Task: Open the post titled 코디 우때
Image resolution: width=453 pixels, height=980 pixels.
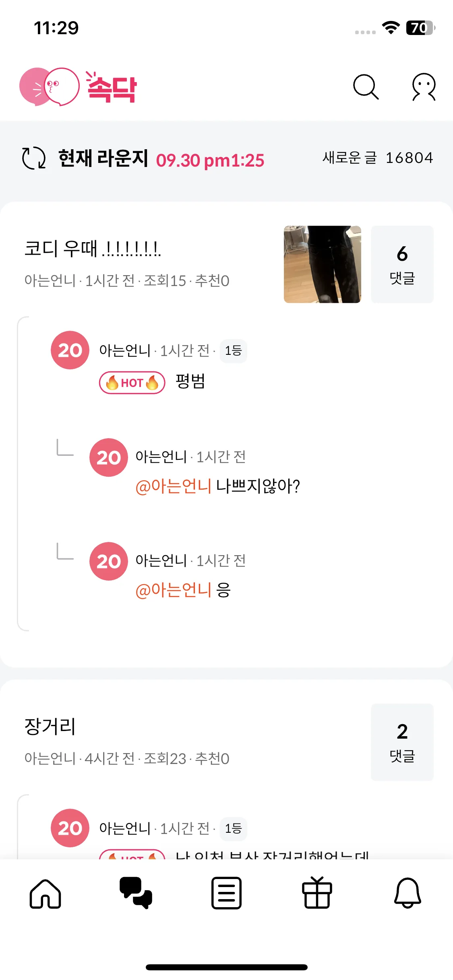Action: coord(93,249)
